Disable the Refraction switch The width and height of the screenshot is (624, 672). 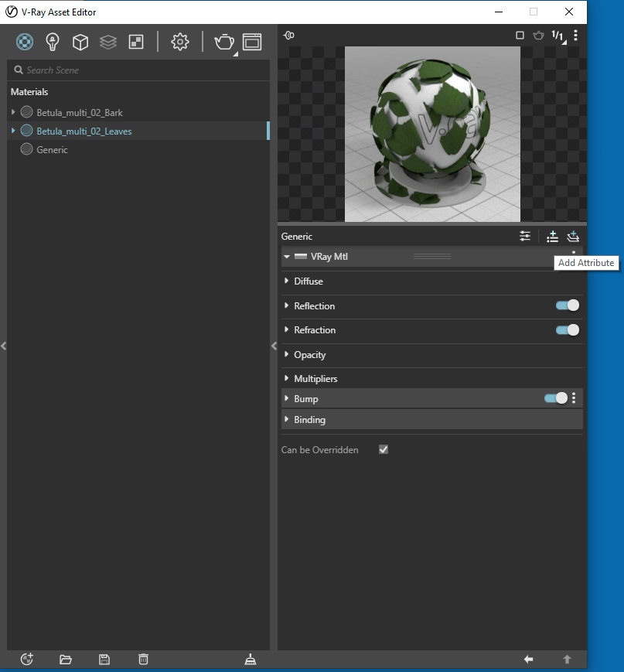pos(568,330)
